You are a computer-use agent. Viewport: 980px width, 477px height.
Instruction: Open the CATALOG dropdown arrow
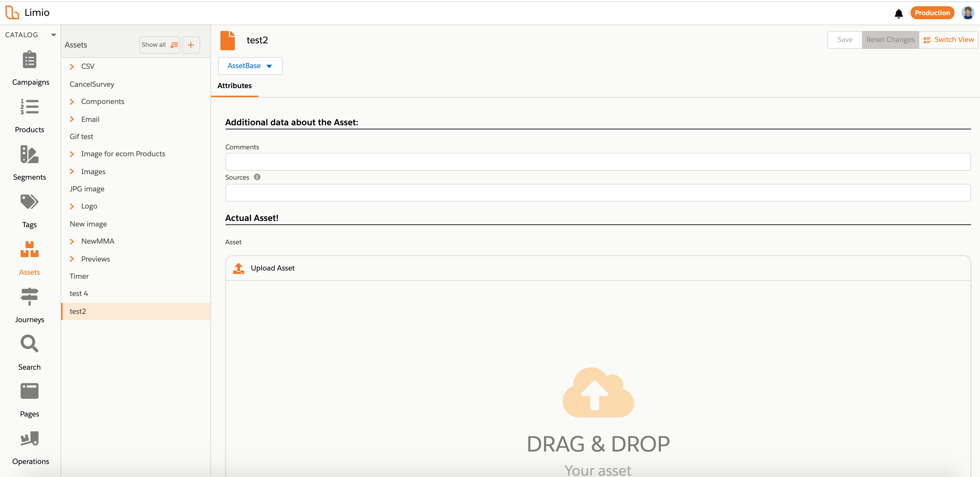53,35
